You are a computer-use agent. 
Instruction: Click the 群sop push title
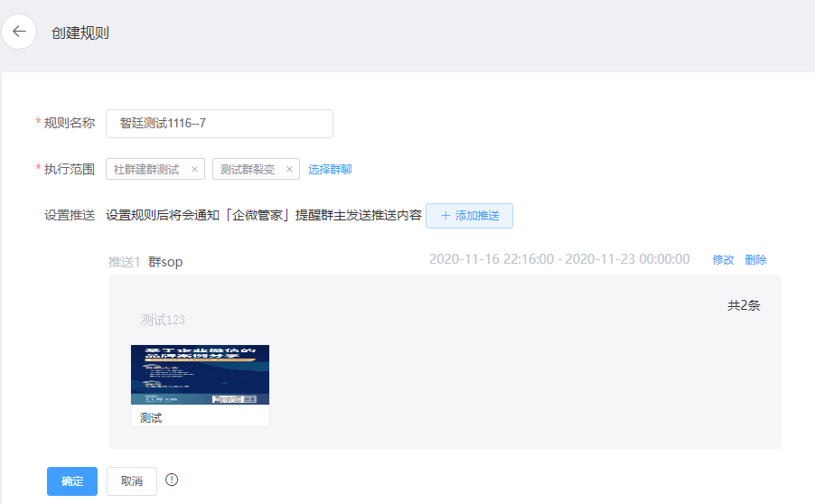pyautogui.click(x=165, y=262)
